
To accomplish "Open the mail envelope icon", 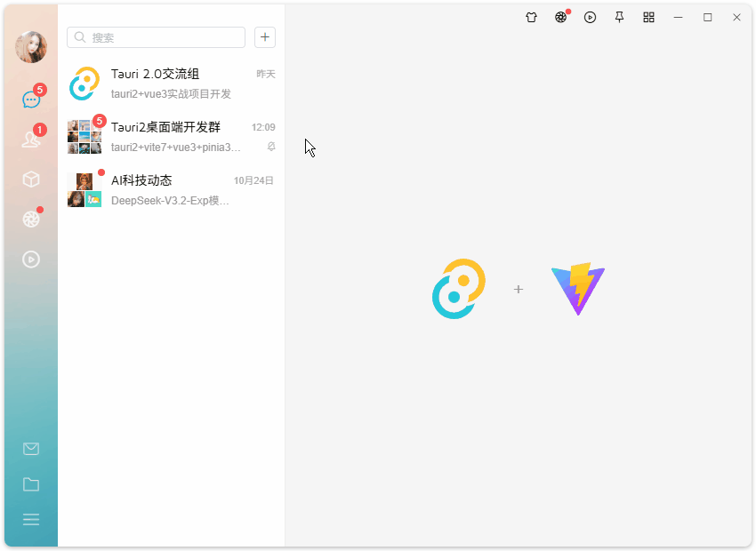I will click(31, 448).
